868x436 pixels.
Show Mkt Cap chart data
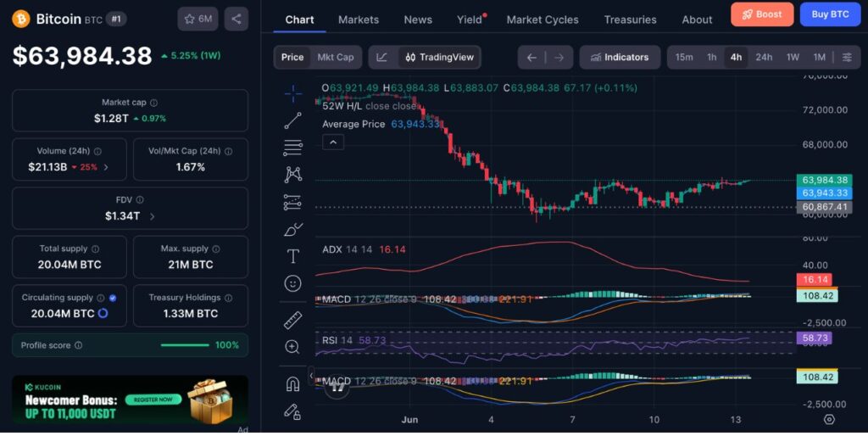pos(336,58)
